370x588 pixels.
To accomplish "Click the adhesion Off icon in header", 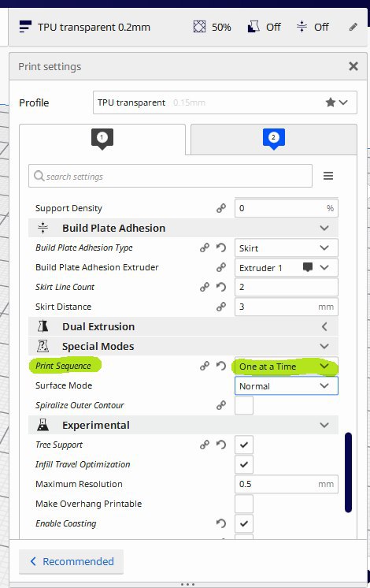I will point(302,27).
